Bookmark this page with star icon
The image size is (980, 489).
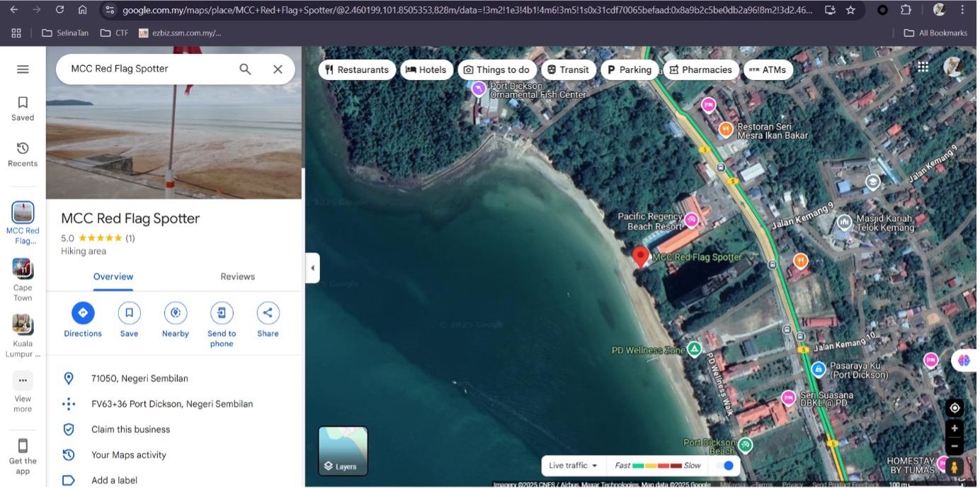(850, 10)
